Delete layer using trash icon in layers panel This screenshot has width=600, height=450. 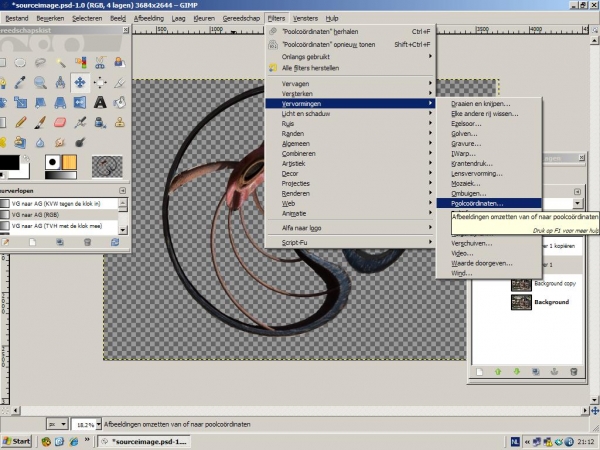pyautogui.click(x=573, y=372)
